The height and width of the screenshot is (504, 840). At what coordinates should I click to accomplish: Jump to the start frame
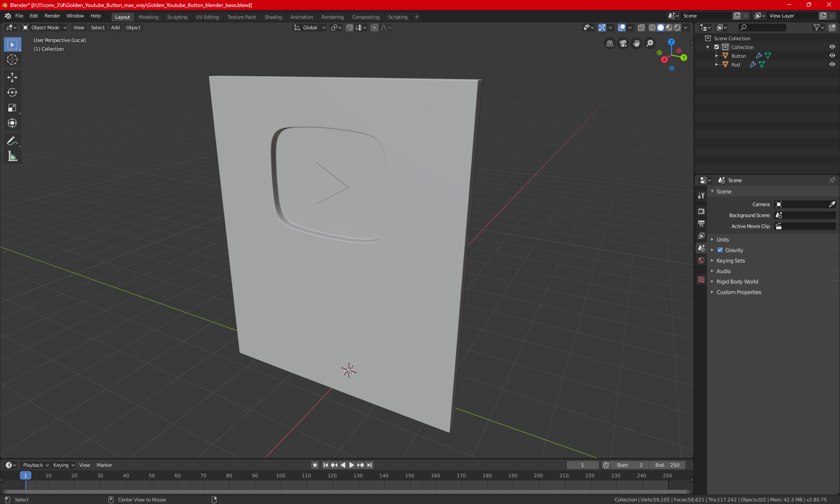point(325,465)
